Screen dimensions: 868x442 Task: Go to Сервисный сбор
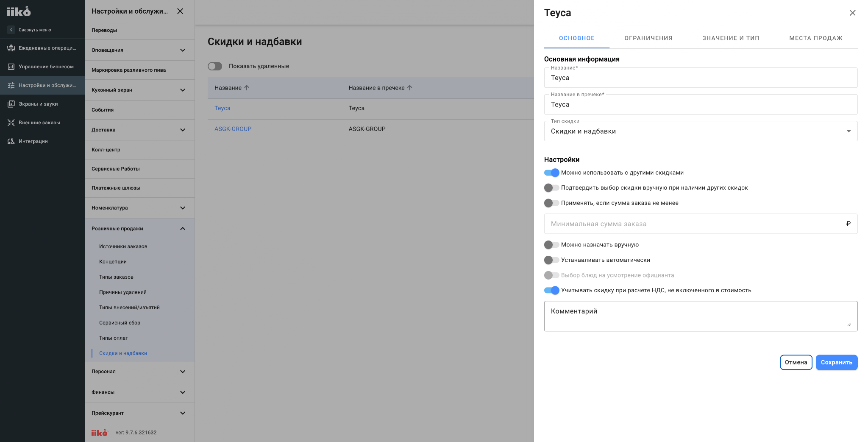[120, 323]
